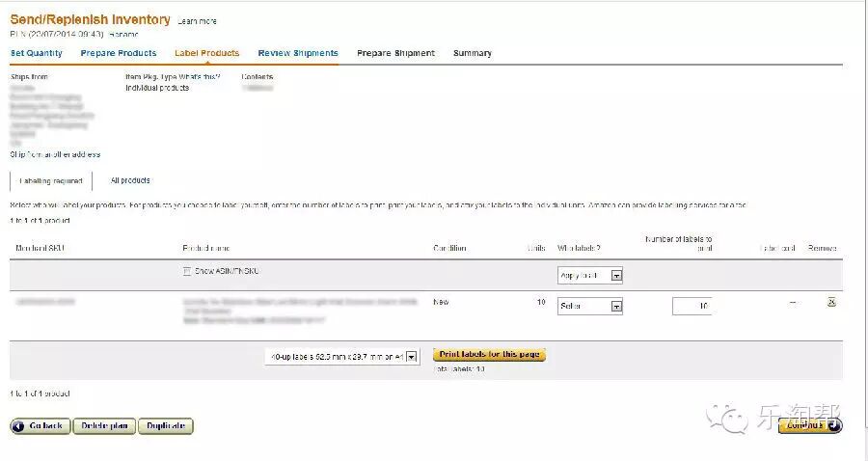Go to the Prepare Products tab
868x461 pixels.
(x=119, y=53)
